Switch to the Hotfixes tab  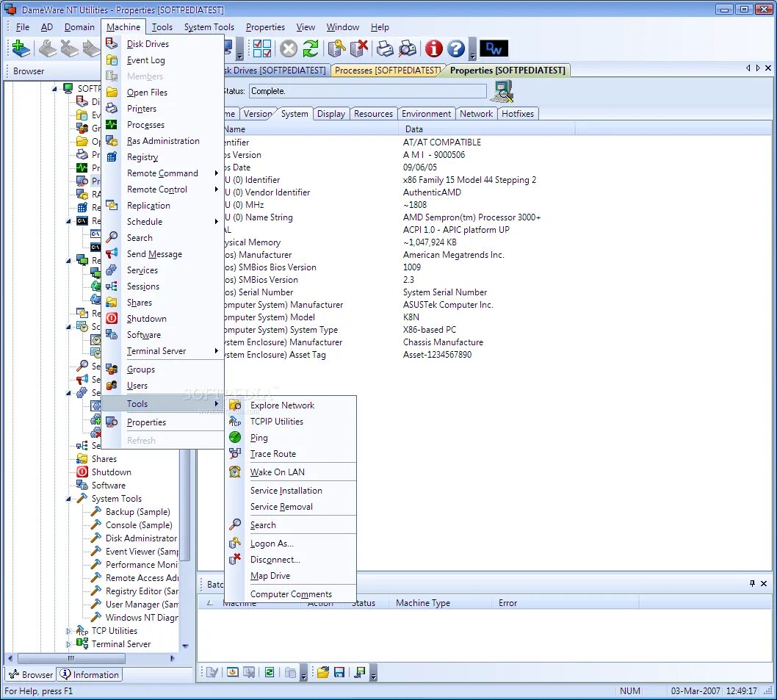pyautogui.click(x=517, y=114)
